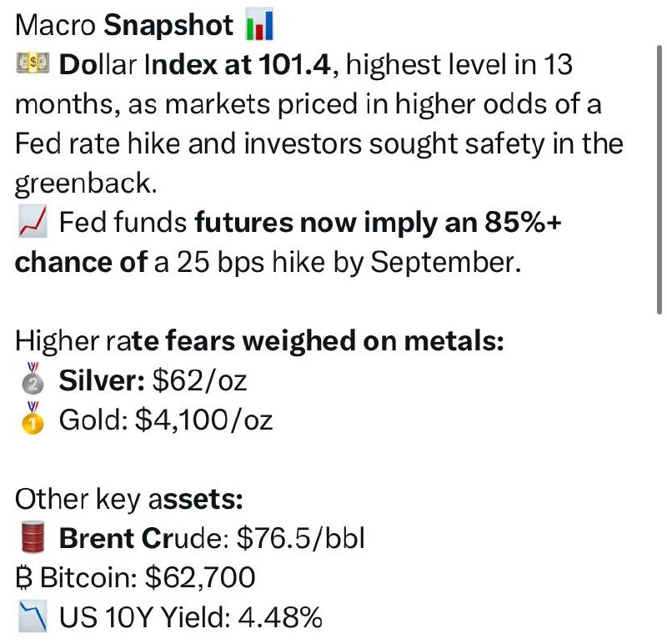Viewport: 667px width, 644px height.
Task: Click the dollar banknote emoji
Action: (x=33, y=64)
